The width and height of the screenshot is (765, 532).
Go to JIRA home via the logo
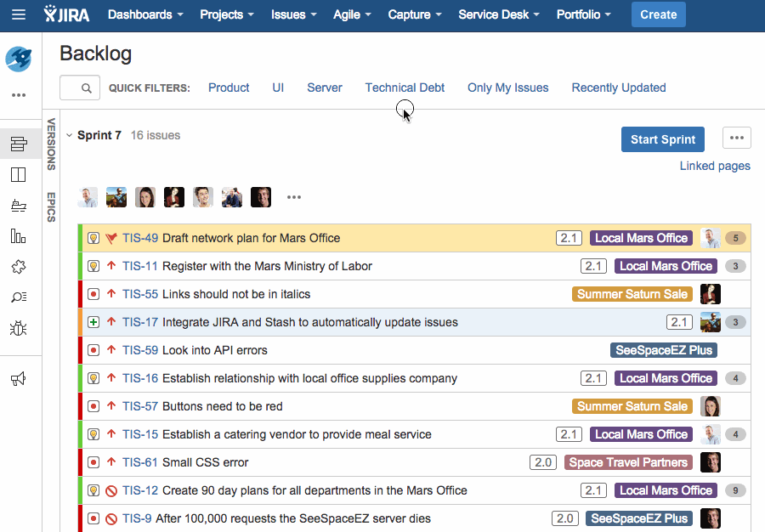coord(66,14)
